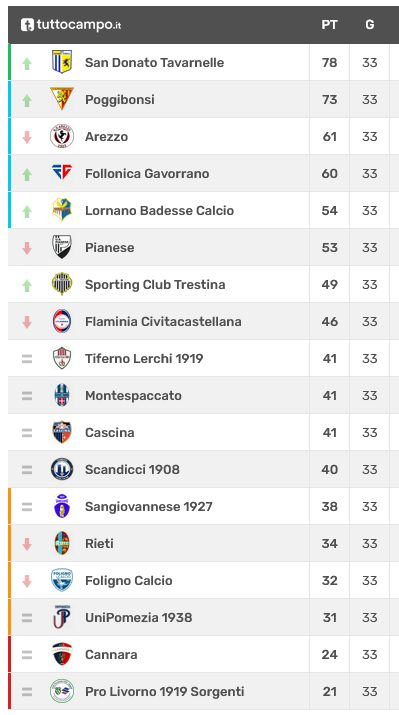Click Pro Livorno 1919 Sorgenti crest
This screenshot has height=715, width=399.
(x=62, y=691)
